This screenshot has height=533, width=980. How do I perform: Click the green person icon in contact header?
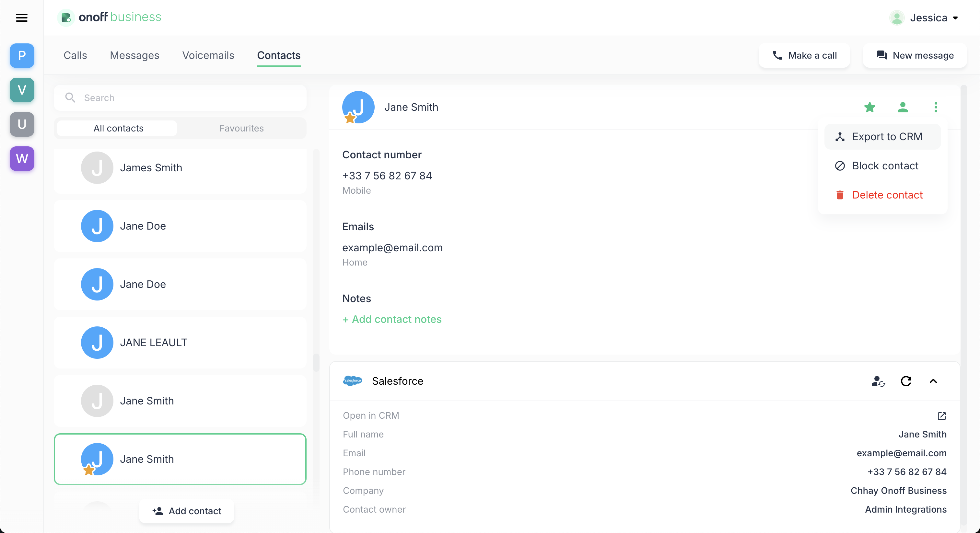pyautogui.click(x=903, y=107)
